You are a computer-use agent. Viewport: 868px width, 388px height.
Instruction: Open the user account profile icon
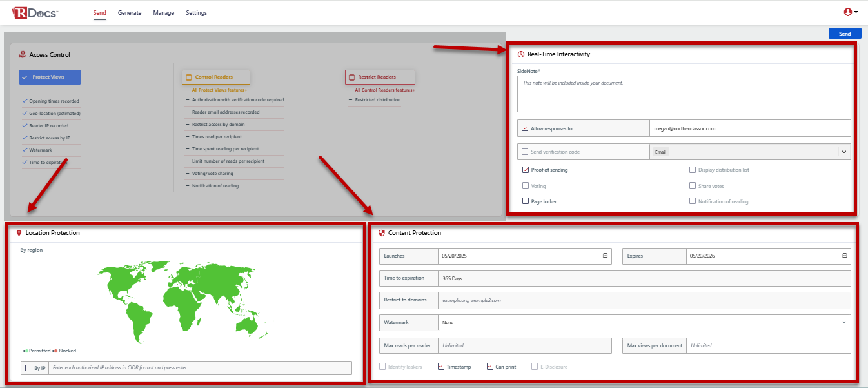pos(847,12)
